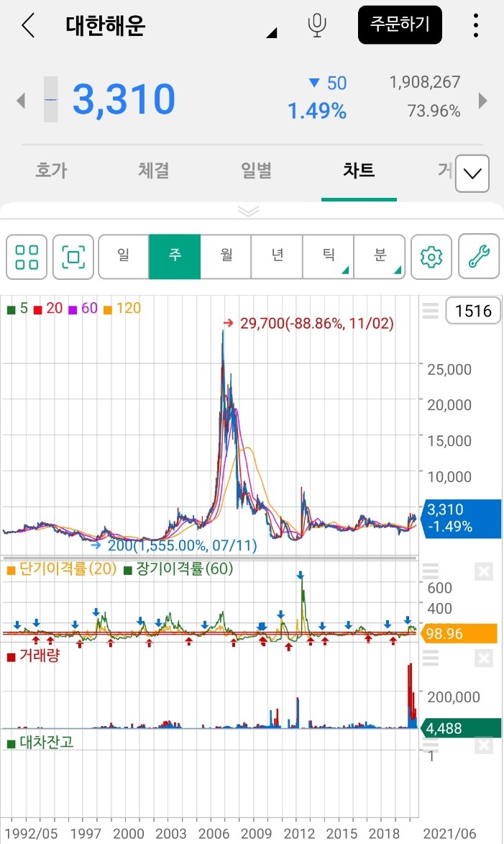Tap the current price 3,310 axis tag

[x=462, y=518]
